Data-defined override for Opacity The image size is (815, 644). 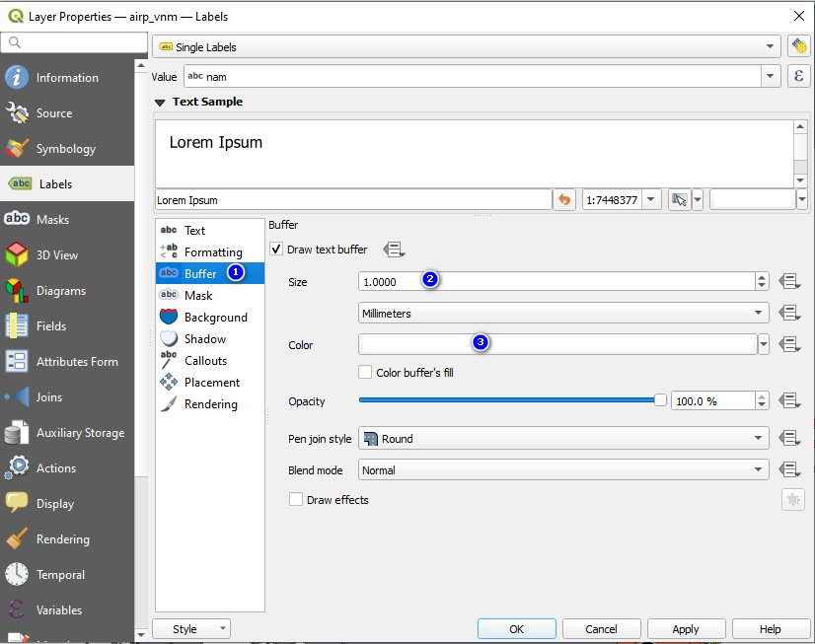(789, 401)
